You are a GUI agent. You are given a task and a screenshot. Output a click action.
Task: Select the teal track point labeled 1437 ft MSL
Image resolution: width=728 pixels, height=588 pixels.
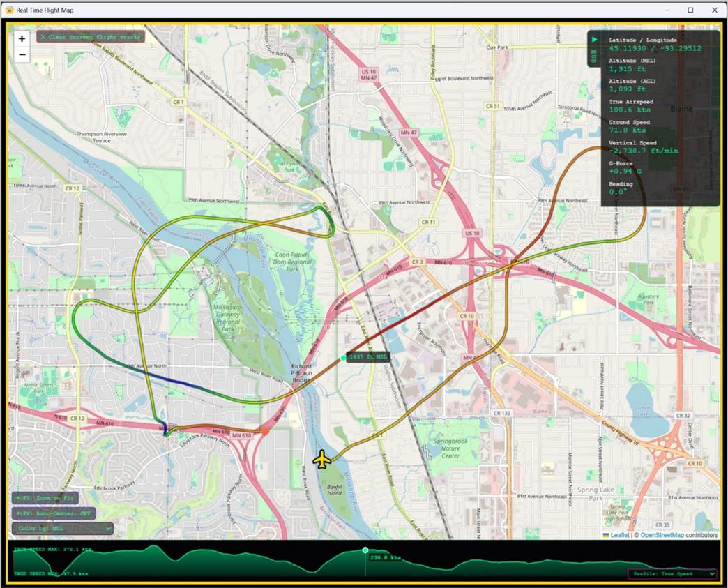(x=344, y=358)
